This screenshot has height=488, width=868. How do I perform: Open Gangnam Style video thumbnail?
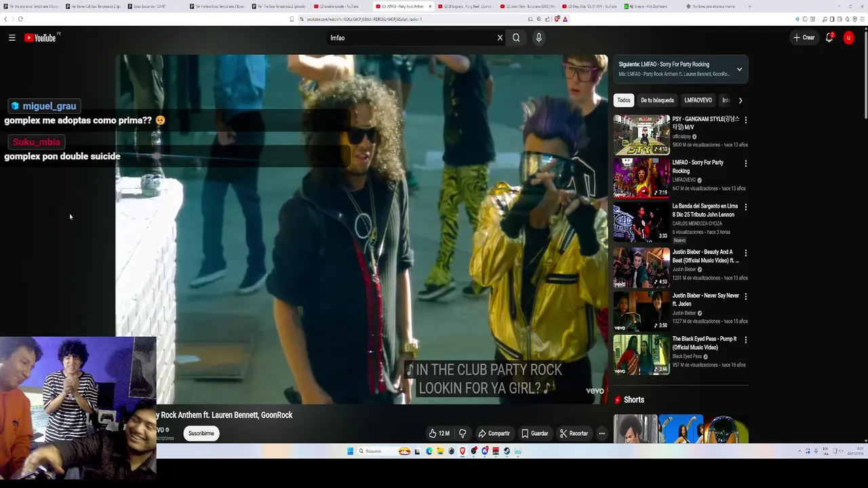tap(642, 135)
